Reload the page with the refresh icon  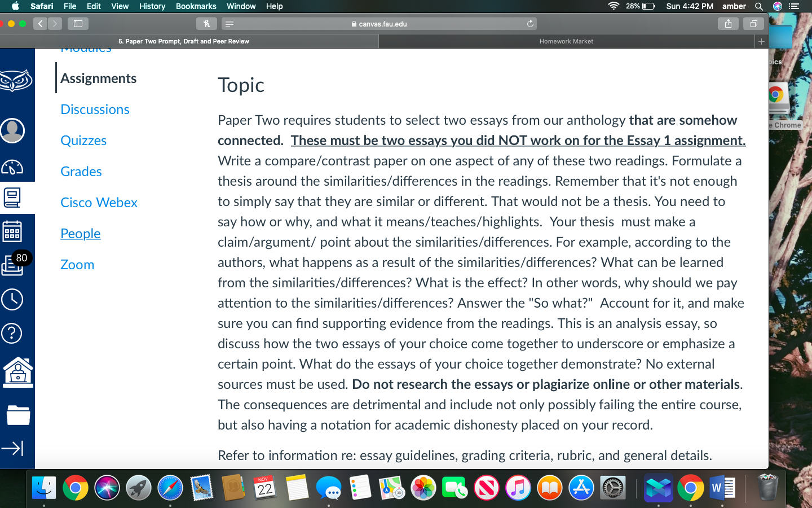point(530,24)
